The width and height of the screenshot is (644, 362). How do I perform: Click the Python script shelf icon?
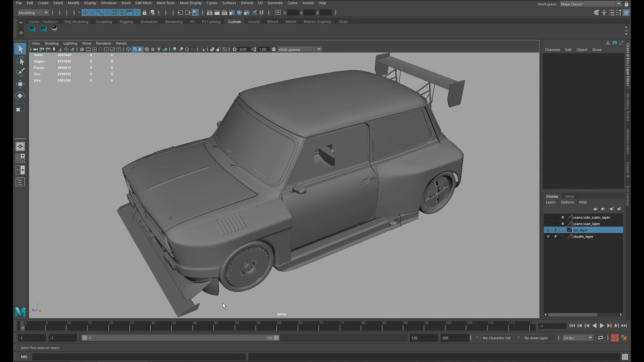tap(54, 28)
